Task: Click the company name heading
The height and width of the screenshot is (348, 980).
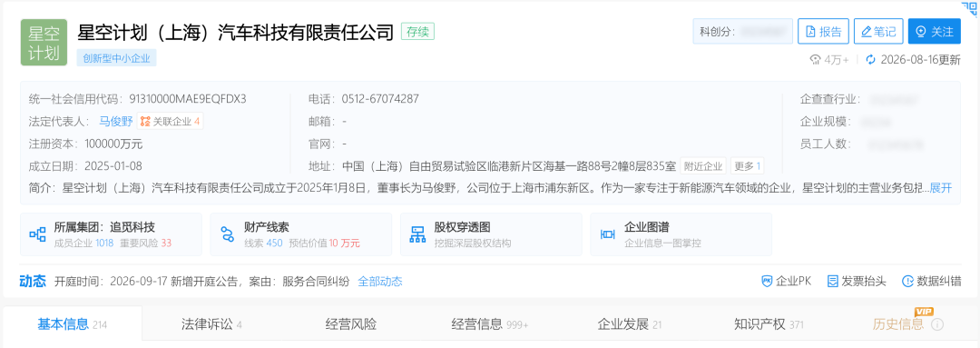Action: (235, 32)
